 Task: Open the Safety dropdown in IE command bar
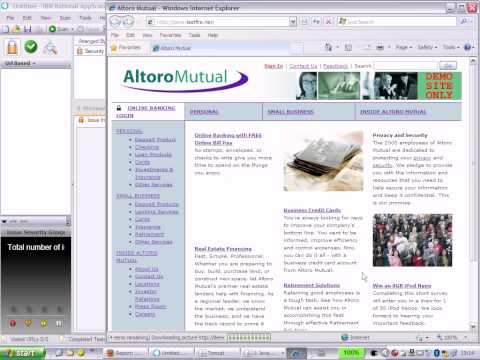tap(427, 47)
